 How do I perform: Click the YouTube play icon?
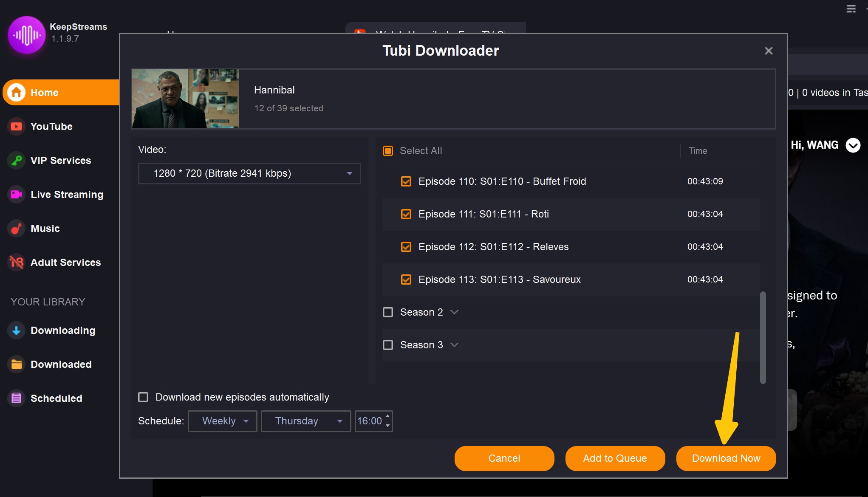[17, 126]
